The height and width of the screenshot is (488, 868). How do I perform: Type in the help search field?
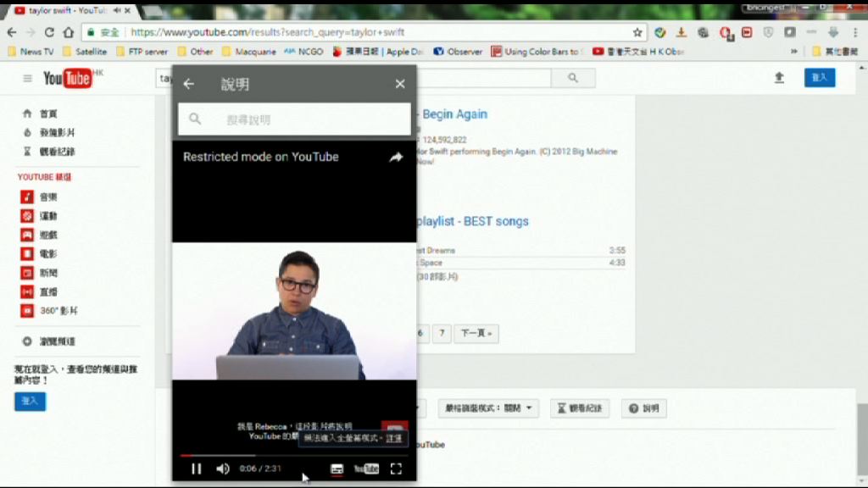305,119
